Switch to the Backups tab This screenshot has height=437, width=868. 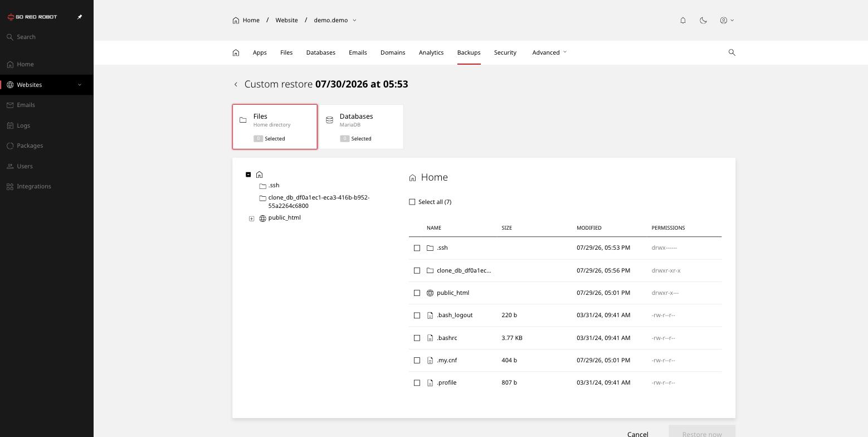point(469,52)
